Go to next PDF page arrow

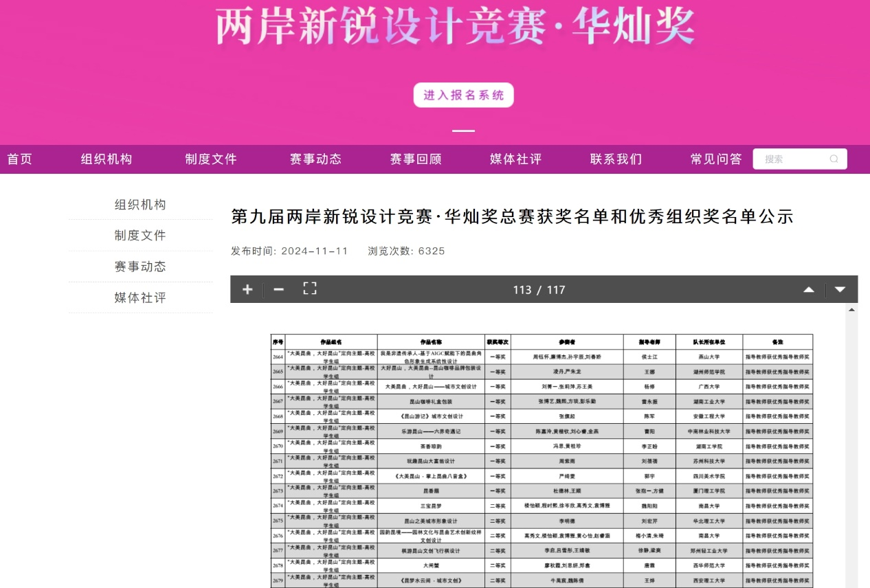pos(840,289)
